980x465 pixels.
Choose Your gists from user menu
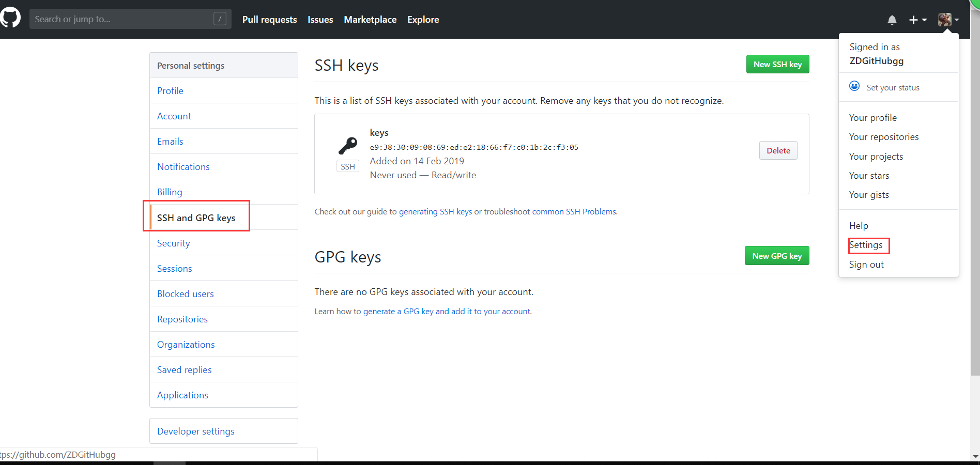[869, 194]
